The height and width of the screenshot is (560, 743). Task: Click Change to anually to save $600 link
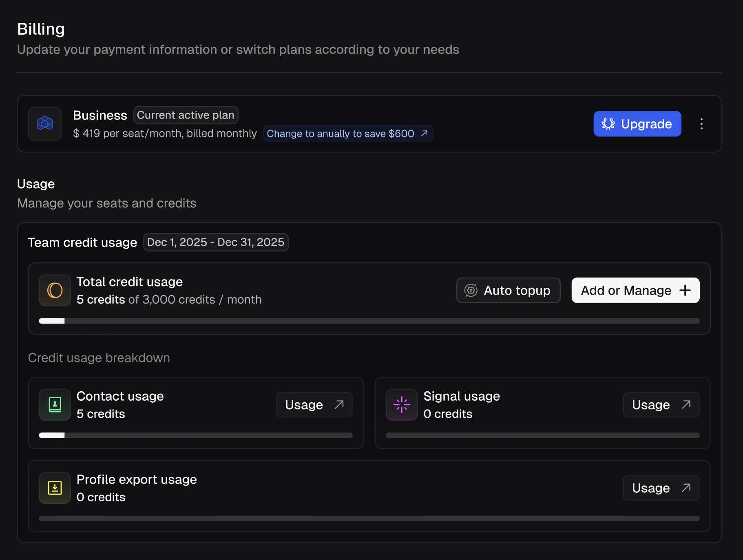[347, 134]
